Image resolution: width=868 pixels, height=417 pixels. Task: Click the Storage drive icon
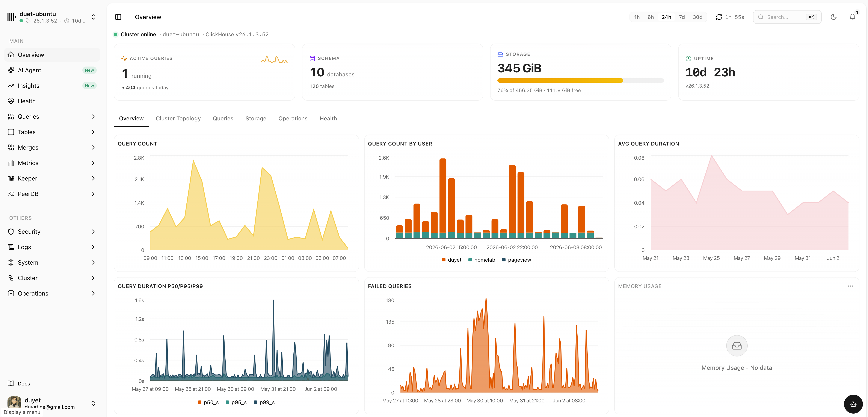point(500,54)
